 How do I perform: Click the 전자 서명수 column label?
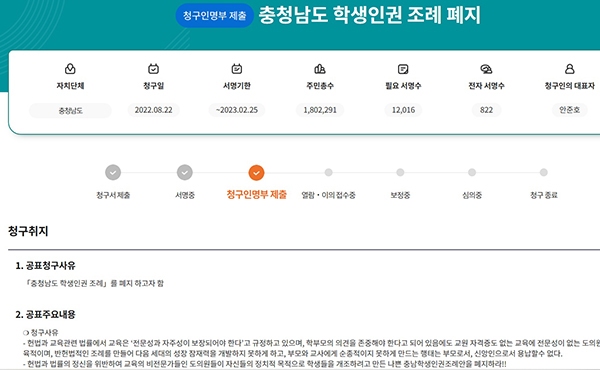486,86
